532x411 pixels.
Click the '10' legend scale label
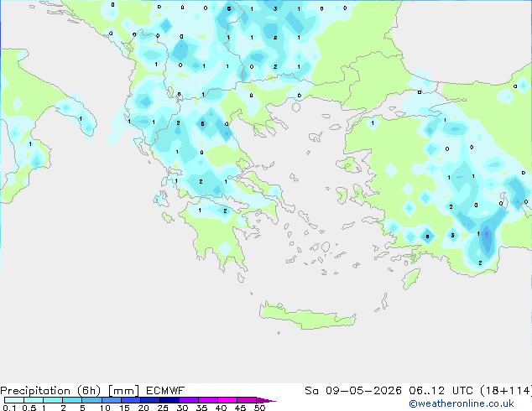[105, 408]
